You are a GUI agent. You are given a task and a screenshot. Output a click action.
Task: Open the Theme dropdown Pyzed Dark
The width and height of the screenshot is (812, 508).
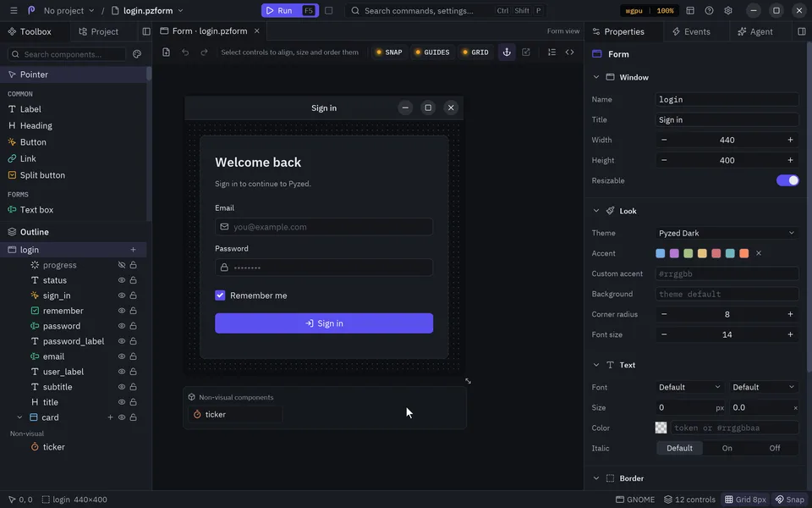(x=727, y=234)
